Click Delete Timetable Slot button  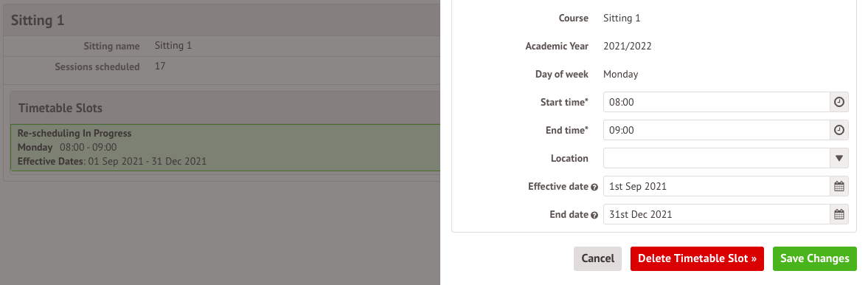(697, 258)
